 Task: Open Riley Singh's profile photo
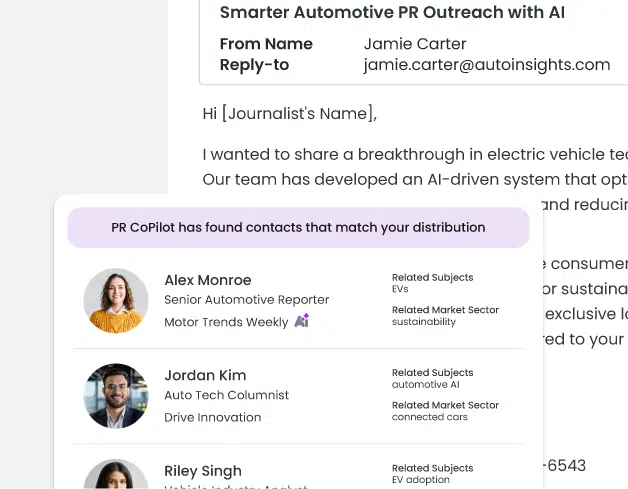tap(116, 474)
